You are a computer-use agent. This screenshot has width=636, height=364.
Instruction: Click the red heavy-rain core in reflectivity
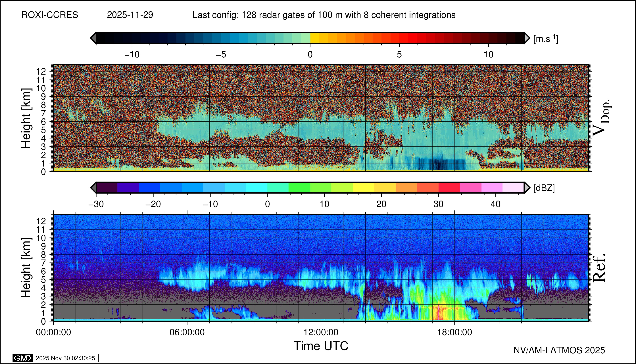click(x=438, y=313)
